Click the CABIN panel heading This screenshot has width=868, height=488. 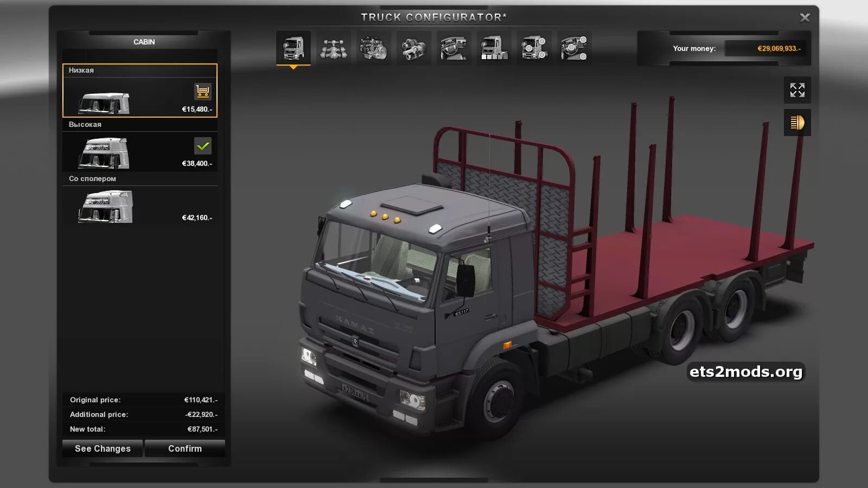click(144, 42)
